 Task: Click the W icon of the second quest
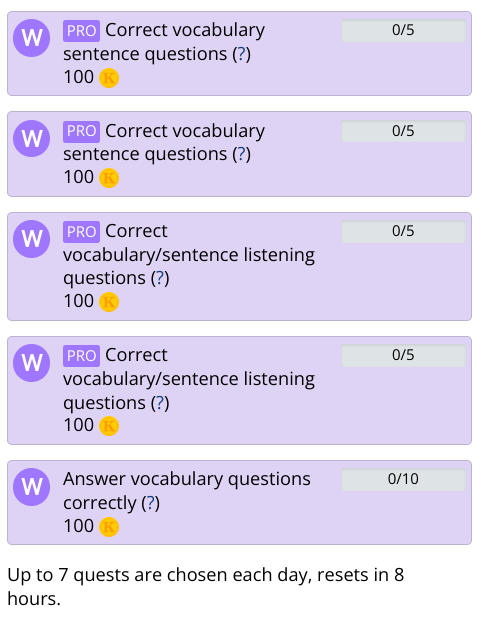tap(32, 139)
